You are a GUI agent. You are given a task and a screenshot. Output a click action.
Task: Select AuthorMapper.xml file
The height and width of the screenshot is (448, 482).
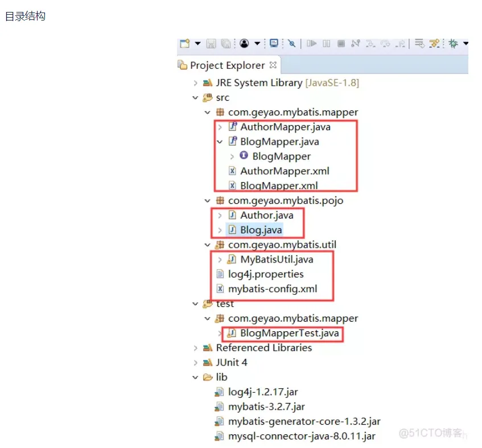[x=285, y=171]
